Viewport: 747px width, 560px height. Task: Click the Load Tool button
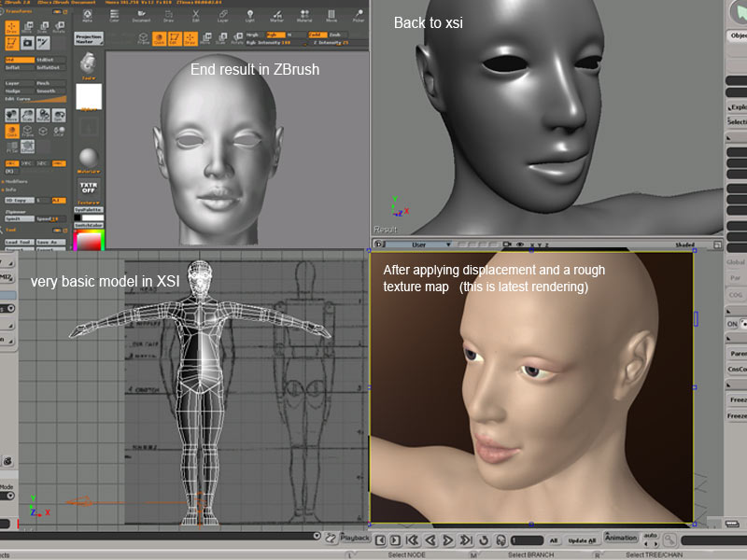(20, 242)
